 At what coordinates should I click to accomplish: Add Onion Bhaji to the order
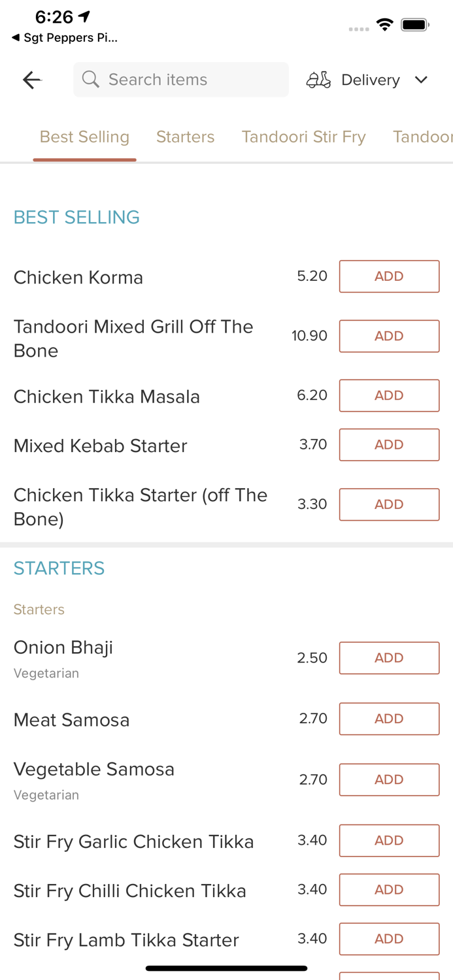click(x=389, y=658)
